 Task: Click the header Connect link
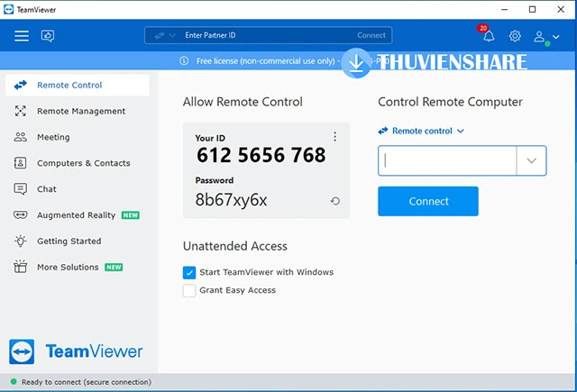point(371,35)
